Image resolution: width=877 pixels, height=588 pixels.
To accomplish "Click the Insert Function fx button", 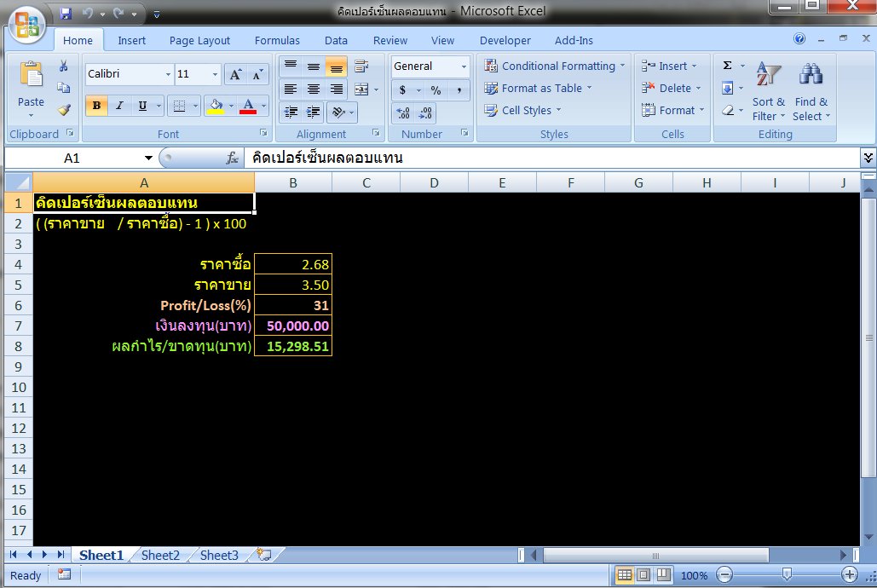I will (232, 159).
